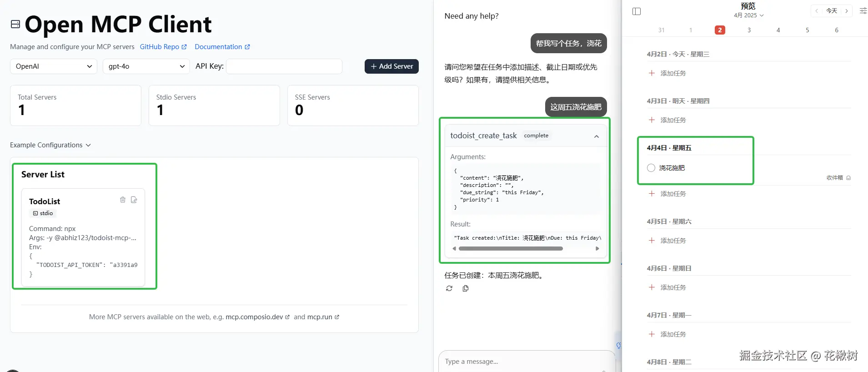Click the 今天 button in Todoist
The height and width of the screenshot is (372, 868).
pos(832,11)
